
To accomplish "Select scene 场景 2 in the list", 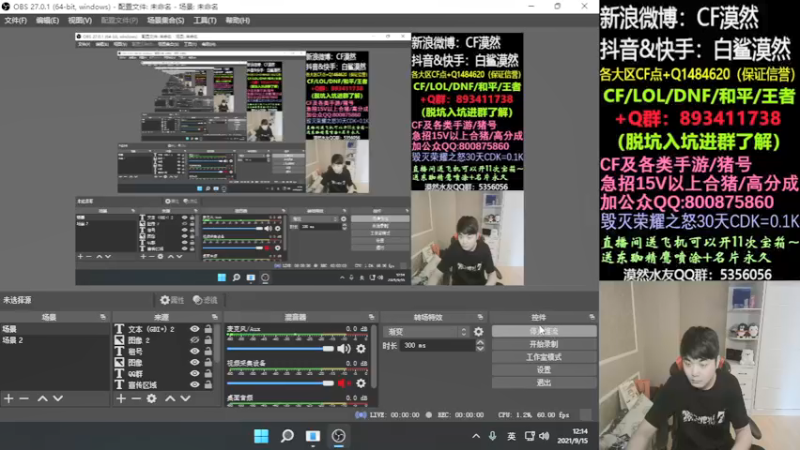I will click(x=55, y=340).
